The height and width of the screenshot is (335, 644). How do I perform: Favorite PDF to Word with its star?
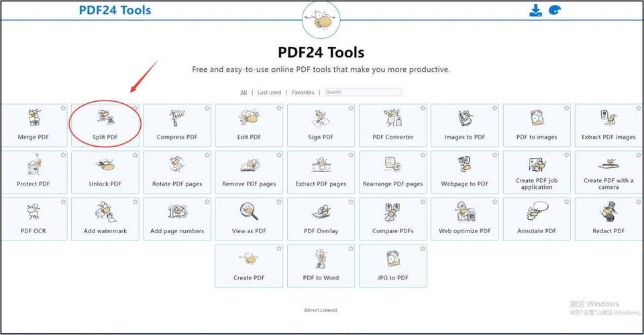[x=351, y=249]
